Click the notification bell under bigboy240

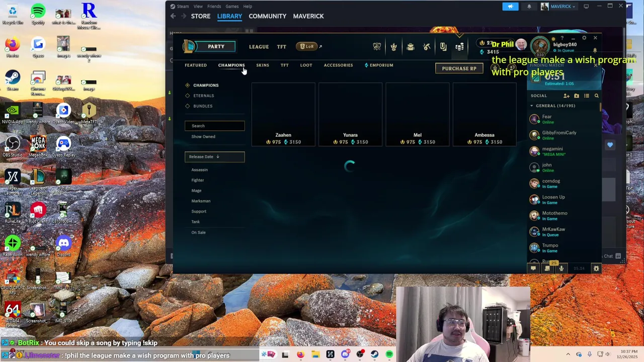(595, 50)
